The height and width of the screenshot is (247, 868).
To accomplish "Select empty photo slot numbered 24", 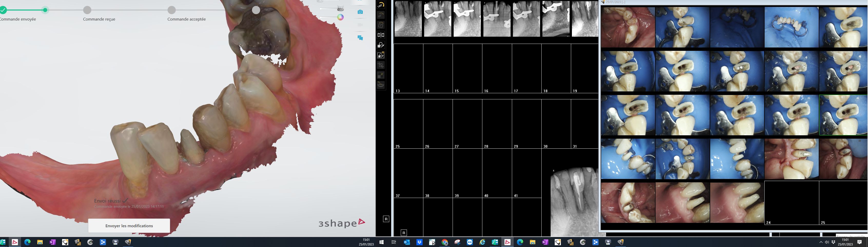I will click(792, 203).
